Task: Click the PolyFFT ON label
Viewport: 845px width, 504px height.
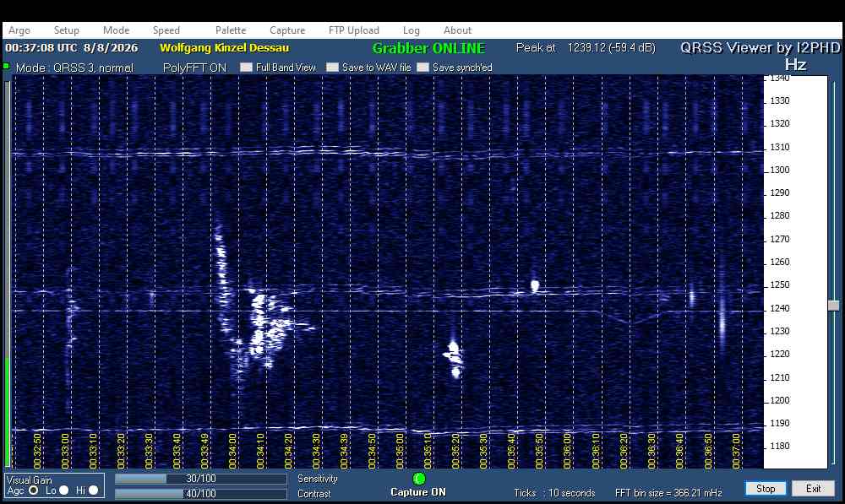Action: coord(194,68)
